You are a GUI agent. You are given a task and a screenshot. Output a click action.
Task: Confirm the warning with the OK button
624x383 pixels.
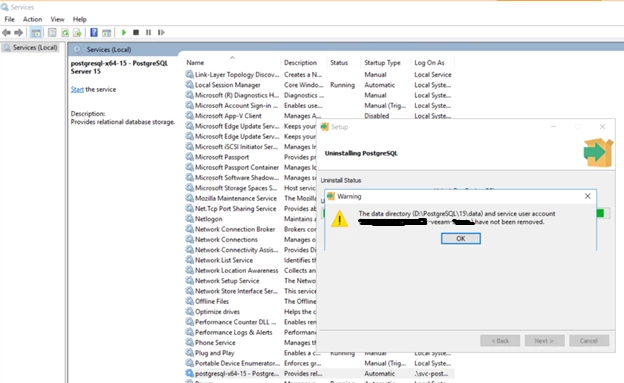(x=460, y=238)
